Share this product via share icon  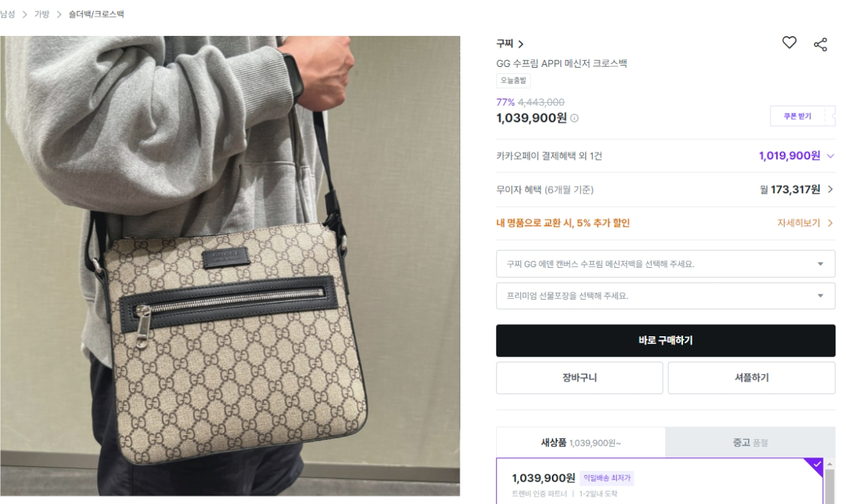click(x=821, y=44)
